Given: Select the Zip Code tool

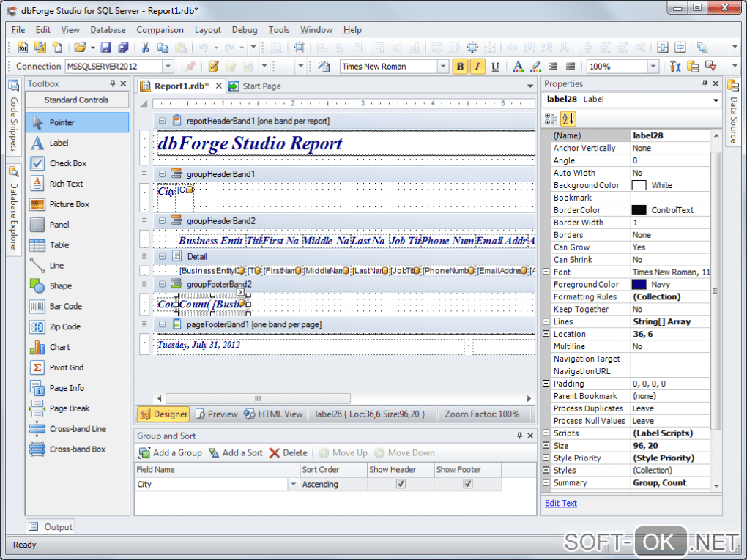Looking at the screenshot, I should click(64, 327).
